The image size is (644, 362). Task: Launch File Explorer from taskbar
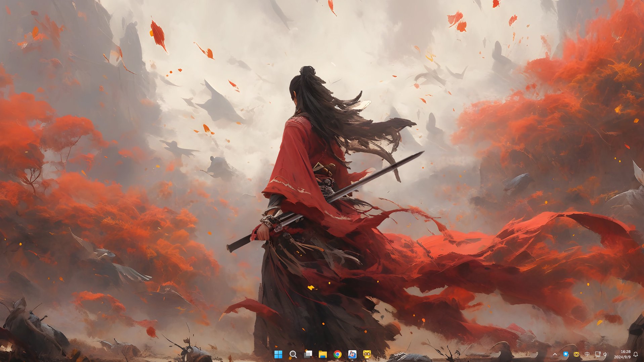323,354
